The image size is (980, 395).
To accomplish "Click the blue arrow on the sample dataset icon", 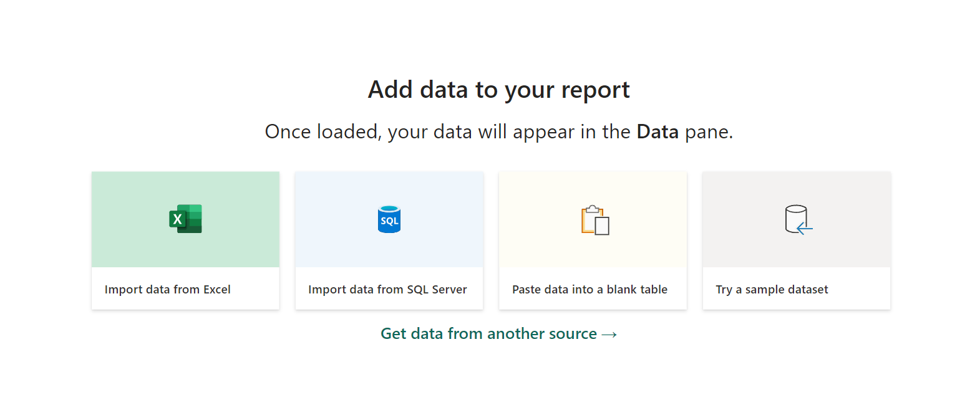I will coord(805,229).
